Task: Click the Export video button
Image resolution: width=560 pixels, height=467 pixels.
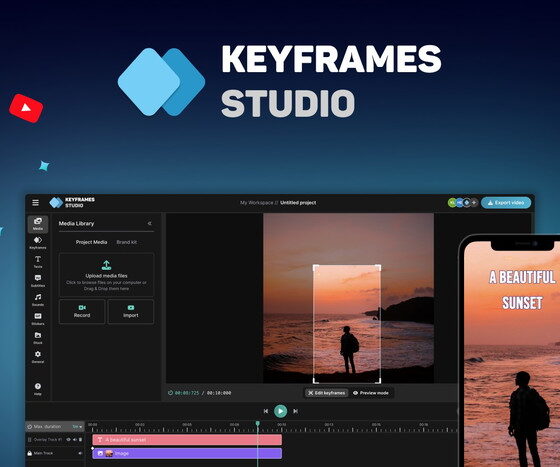Action: [506, 203]
